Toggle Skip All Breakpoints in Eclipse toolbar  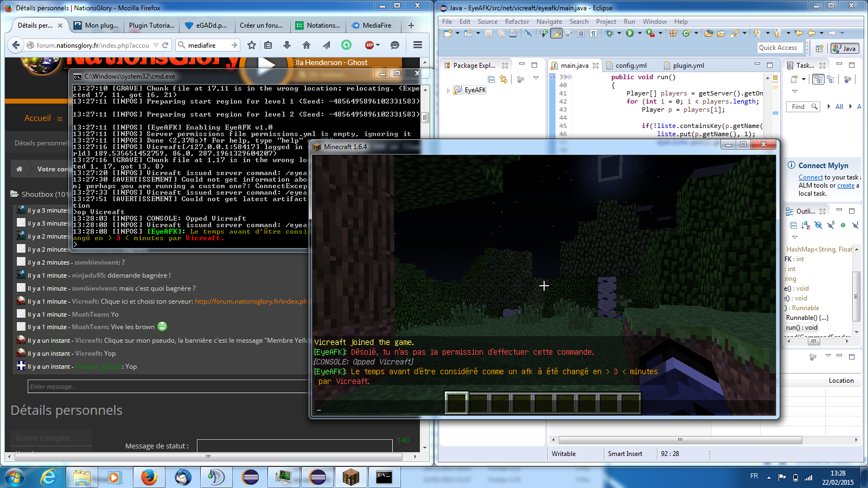[x=528, y=33]
